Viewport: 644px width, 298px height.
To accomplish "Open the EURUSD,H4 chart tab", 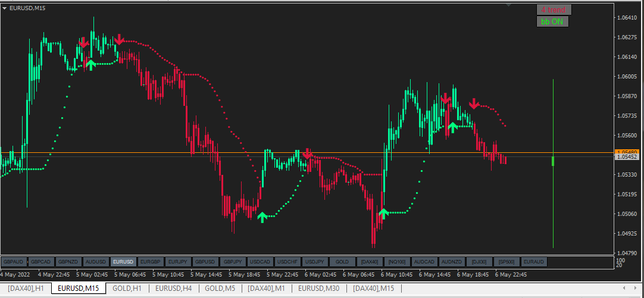I will tap(173, 288).
